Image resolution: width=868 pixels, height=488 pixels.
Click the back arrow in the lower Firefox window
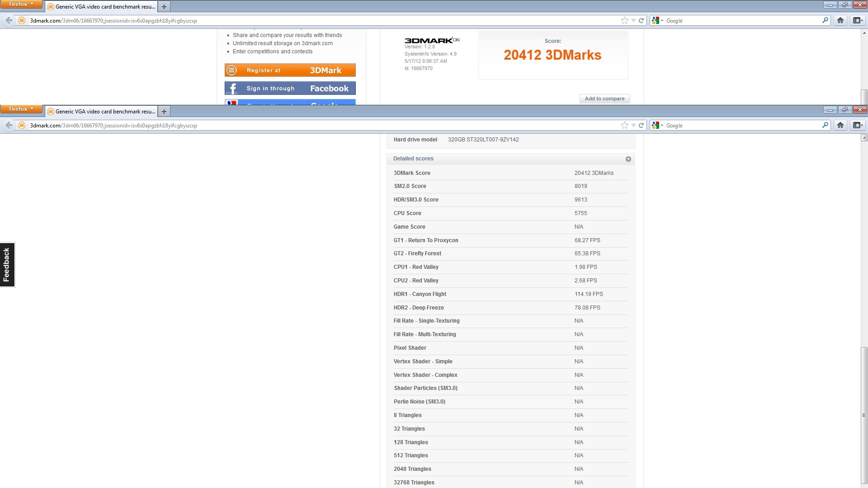[9, 125]
